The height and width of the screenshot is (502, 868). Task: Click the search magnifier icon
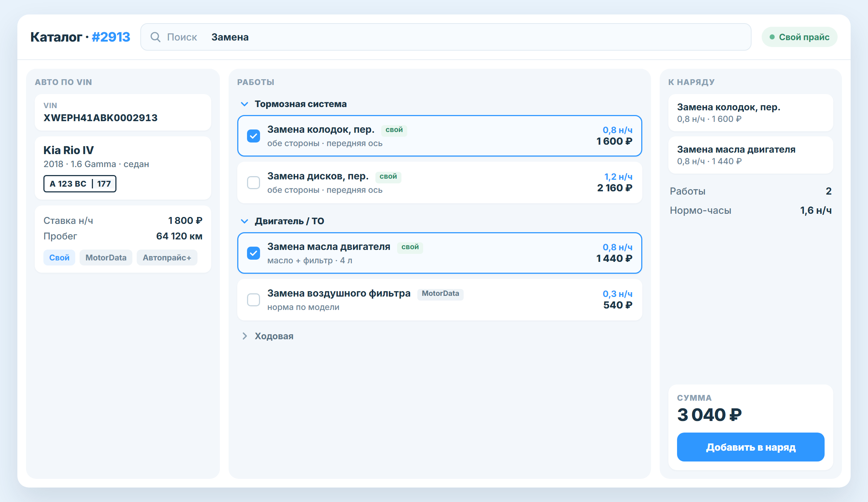(x=156, y=37)
